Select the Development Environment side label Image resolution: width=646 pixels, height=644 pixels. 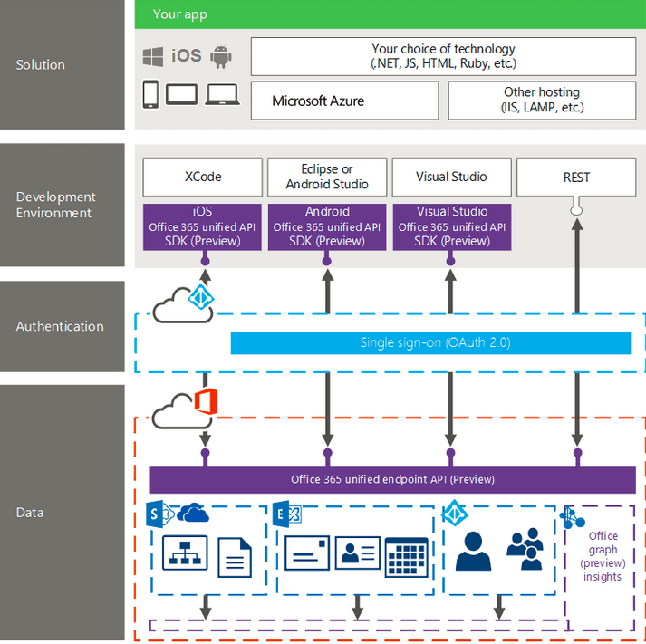click(55, 205)
